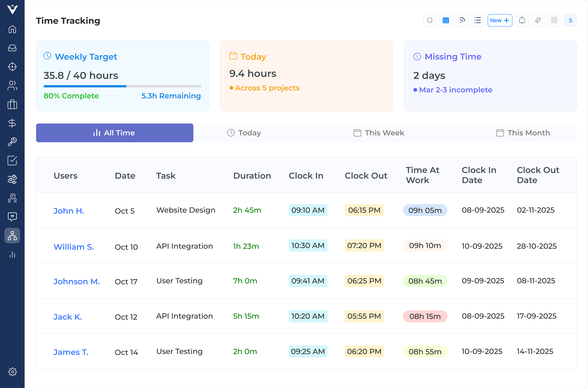Open the bell notifications icon
Viewport: 588px width, 388px height.
[x=522, y=20]
